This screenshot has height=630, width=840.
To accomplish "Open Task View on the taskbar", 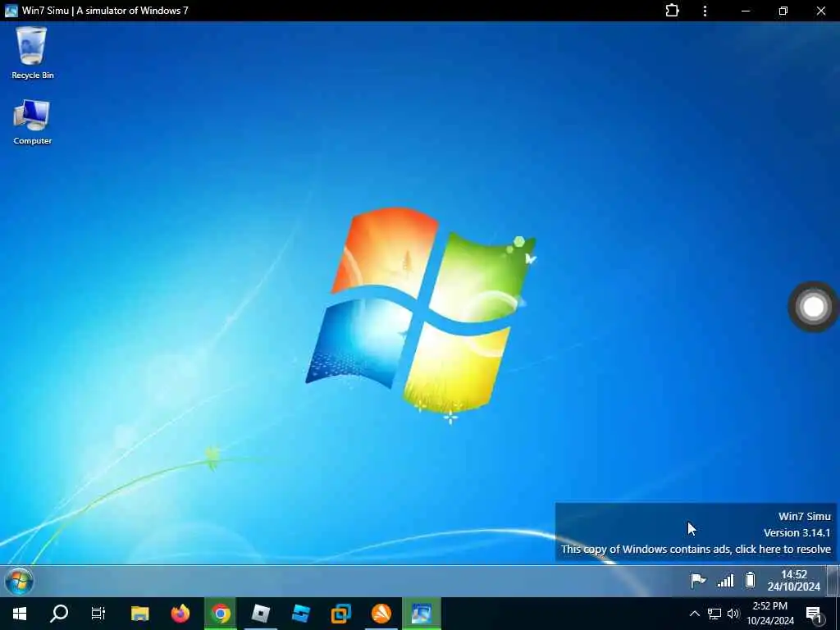I will click(x=98, y=614).
